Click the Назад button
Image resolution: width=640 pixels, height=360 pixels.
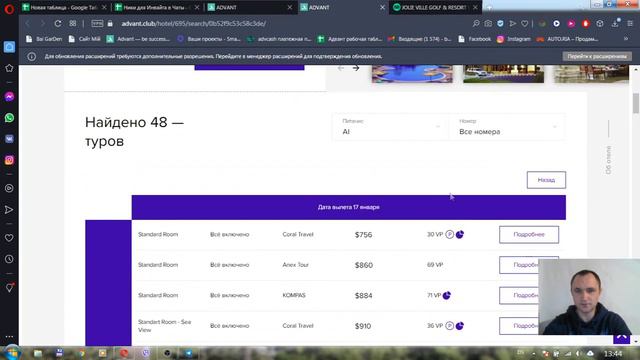pos(546,180)
